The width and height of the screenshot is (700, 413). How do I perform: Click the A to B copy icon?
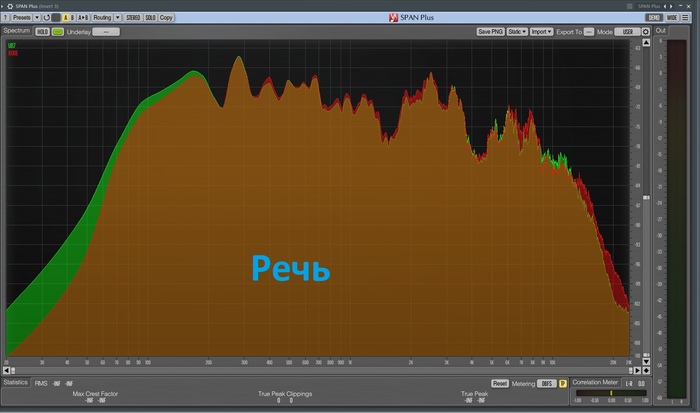82,18
